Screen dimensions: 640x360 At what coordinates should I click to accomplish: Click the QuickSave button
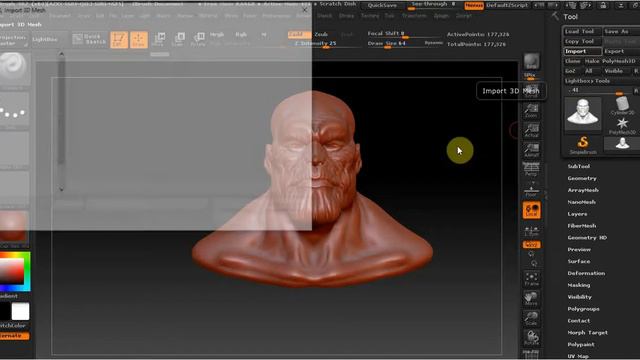click(x=382, y=5)
